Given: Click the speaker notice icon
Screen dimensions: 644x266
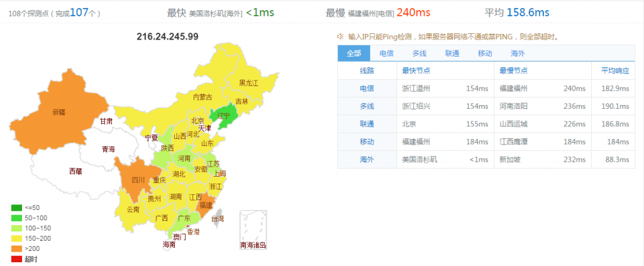Looking at the screenshot, I should tap(340, 36).
